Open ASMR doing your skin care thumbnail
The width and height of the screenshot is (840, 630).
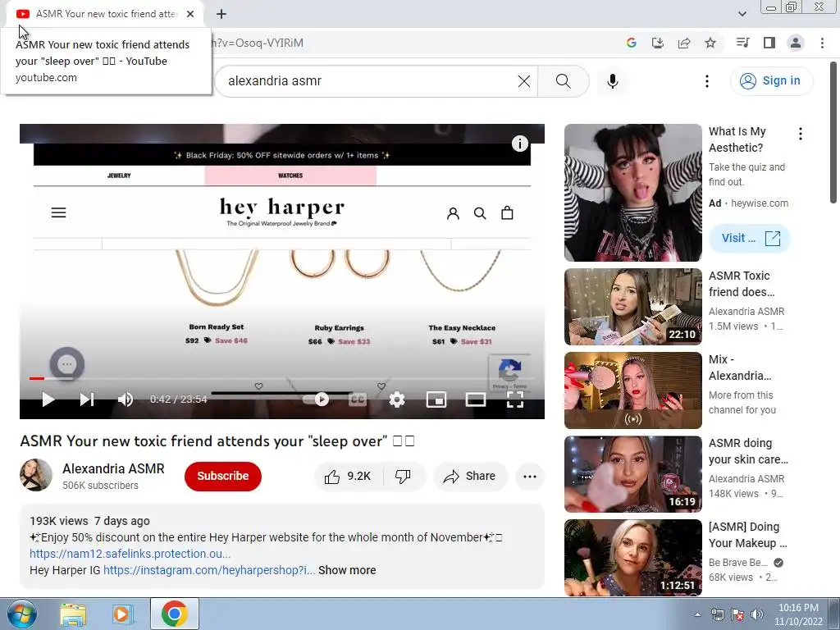tap(632, 474)
